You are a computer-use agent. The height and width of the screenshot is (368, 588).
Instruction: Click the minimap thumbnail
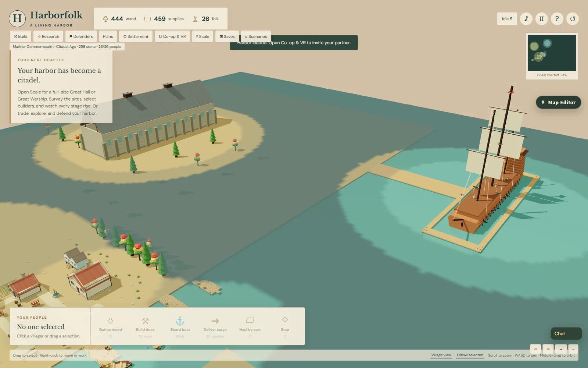tap(552, 53)
